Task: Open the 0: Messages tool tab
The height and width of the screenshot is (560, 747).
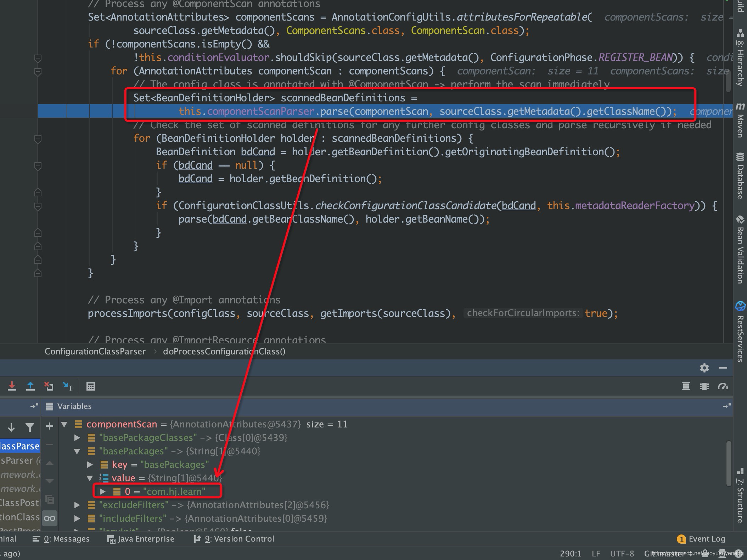Action: pyautogui.click(x=61, y=539)
